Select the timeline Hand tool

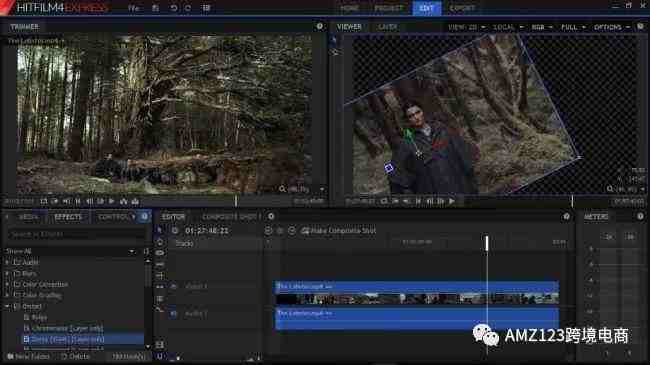point(160,242)
